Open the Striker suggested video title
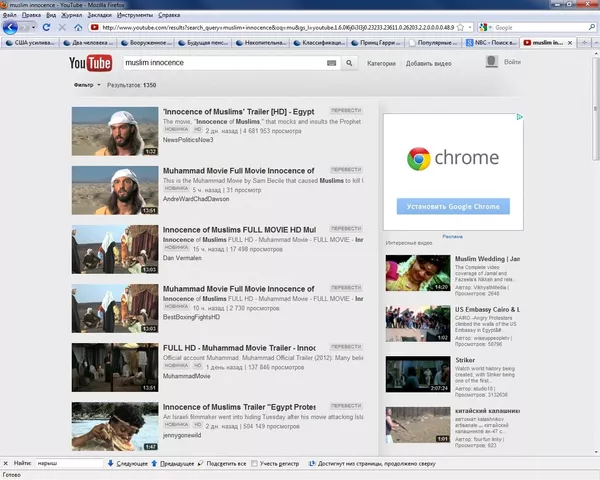 point(465,360)
